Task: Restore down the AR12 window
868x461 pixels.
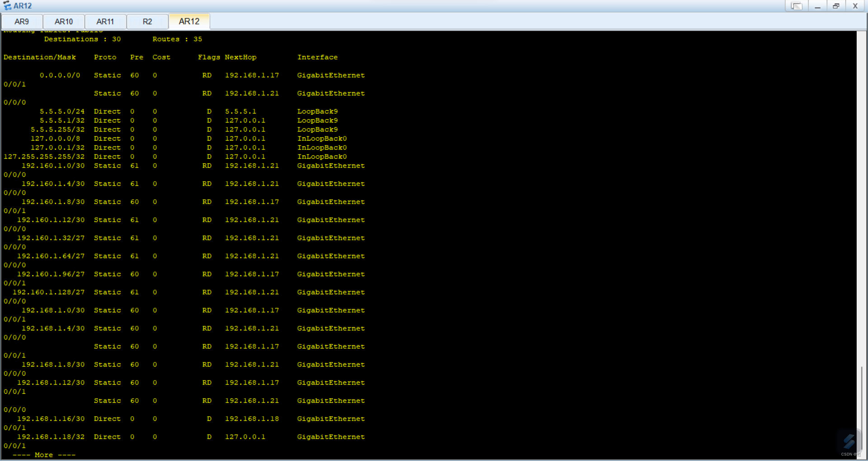Action: [x=836, y=6]
